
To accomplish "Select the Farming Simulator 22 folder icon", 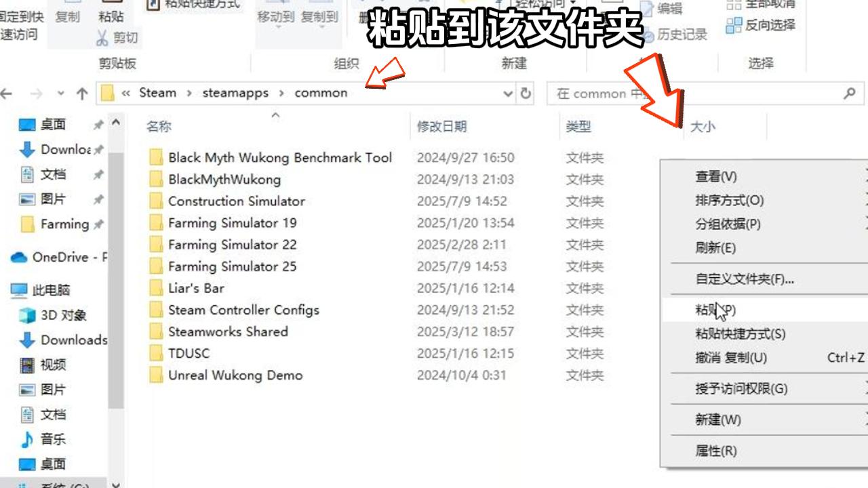I will tap(156, 245).
